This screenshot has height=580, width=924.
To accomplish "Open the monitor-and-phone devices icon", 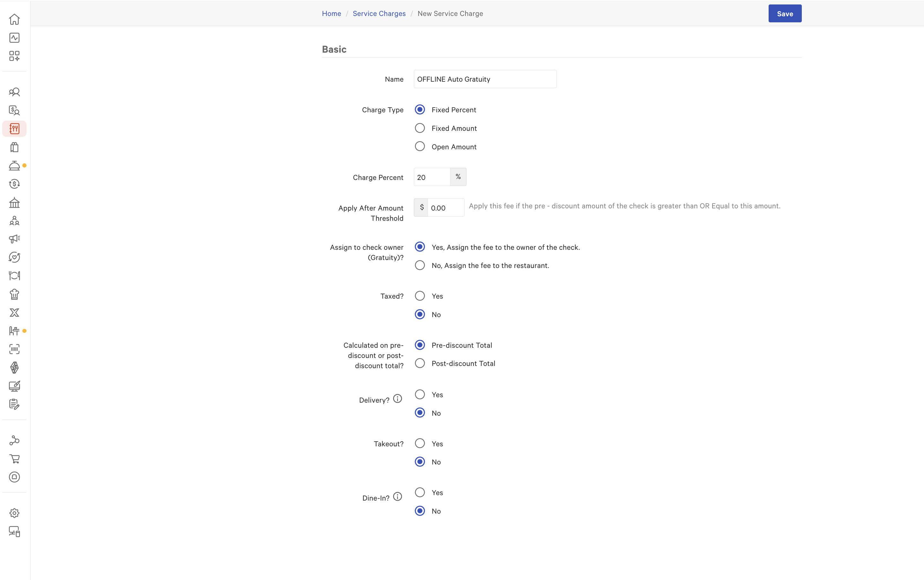I will pos(14,532).
